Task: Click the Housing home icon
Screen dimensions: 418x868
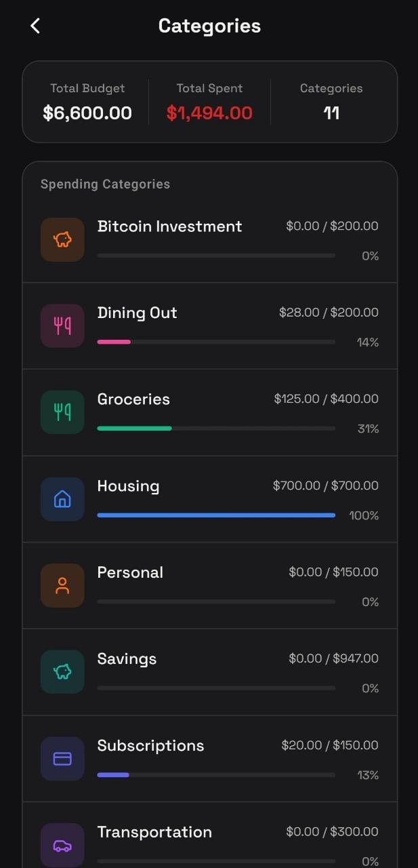Action: (x=62, y=498)
